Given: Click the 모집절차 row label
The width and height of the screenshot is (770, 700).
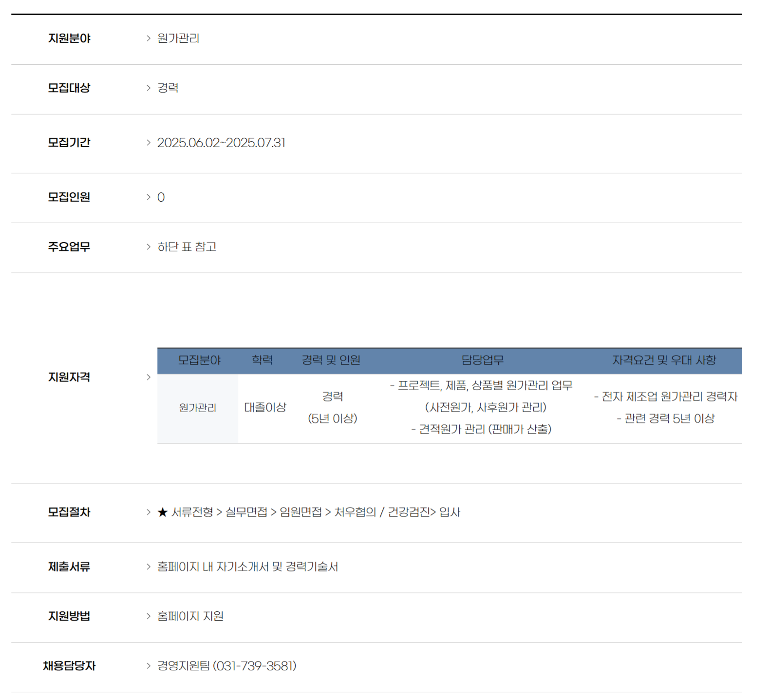Looking at the screenshot, I should tap(69, 512).
